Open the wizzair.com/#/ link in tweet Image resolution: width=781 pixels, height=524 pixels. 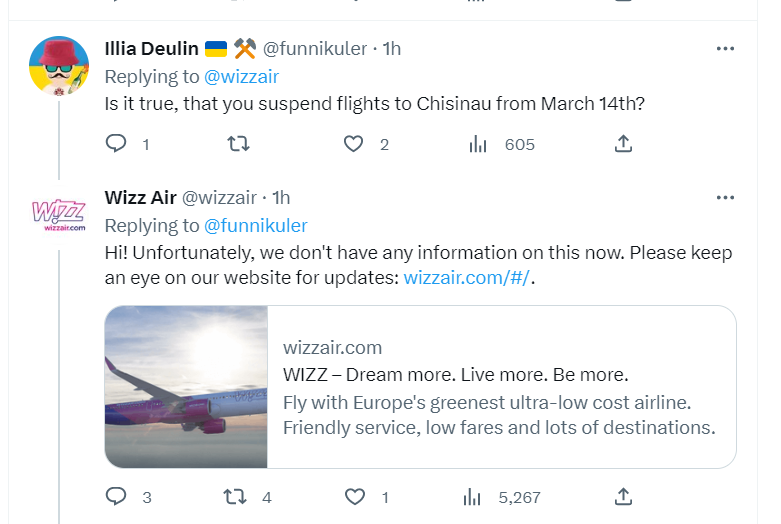pyautogui.click(x=467, y=278)
